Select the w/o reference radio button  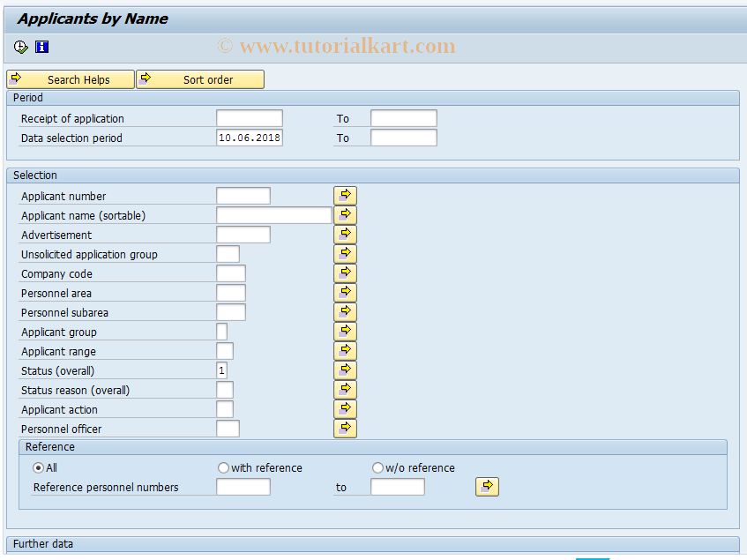[377, 467]
